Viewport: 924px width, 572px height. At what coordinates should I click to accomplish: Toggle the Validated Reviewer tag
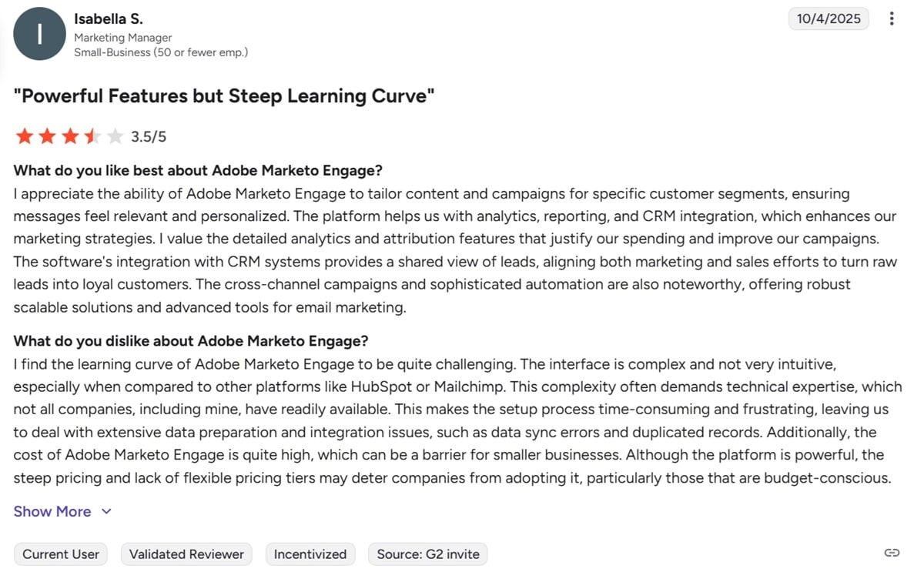(186, 554)
